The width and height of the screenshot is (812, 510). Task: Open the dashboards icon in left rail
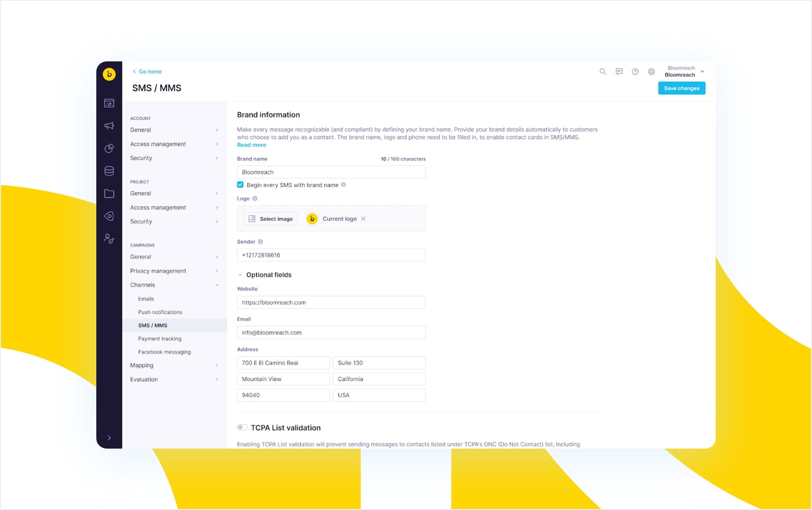click(x=109, y=103)
